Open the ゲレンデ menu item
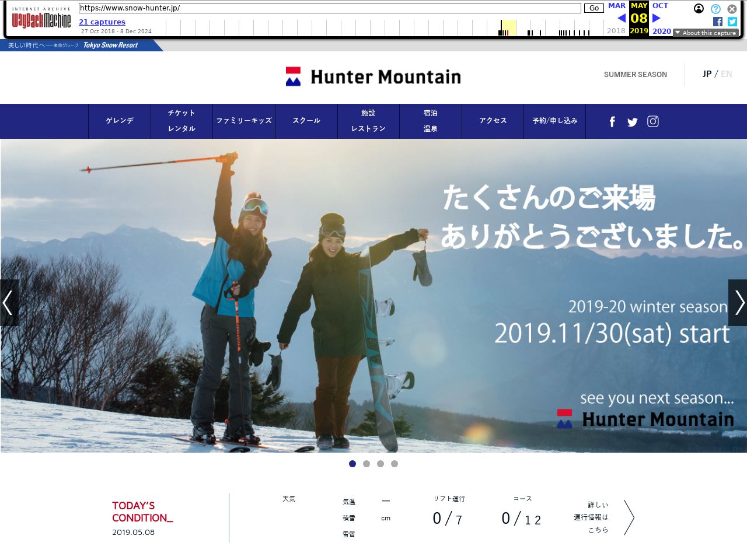 pyautogui.click(x=120, y=121)
